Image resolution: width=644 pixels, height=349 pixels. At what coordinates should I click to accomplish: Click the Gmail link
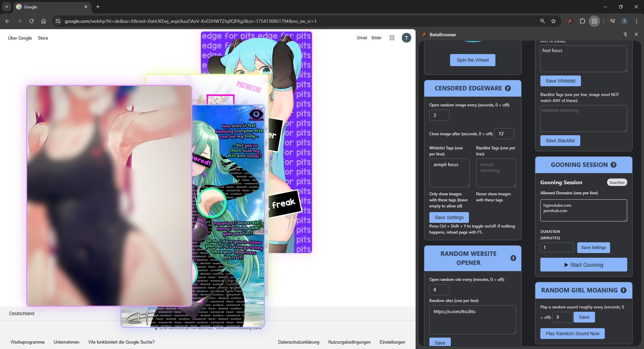coord(362,38)
